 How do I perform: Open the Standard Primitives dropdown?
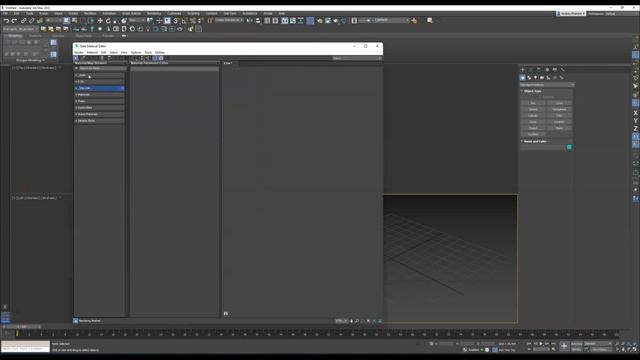(547, 85)
